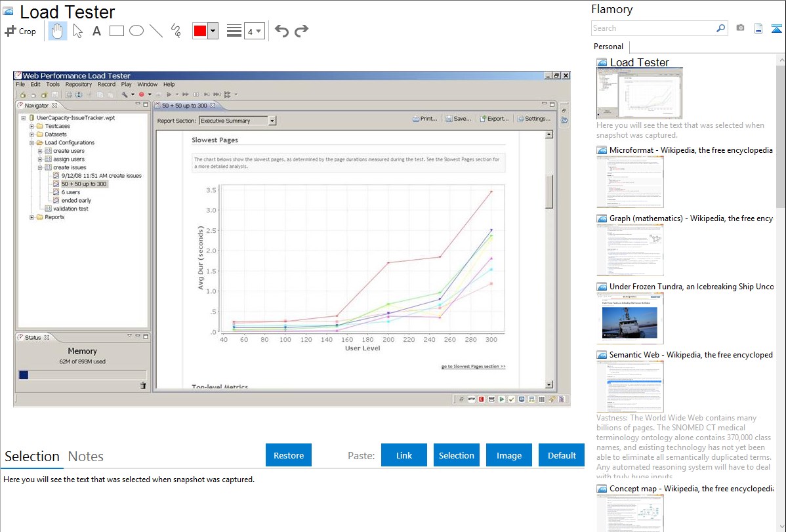Screen dimensions: 786x532
Task: Open the line width dropdown showing 4
Action: pyautogui.click(x=254, y=31)
